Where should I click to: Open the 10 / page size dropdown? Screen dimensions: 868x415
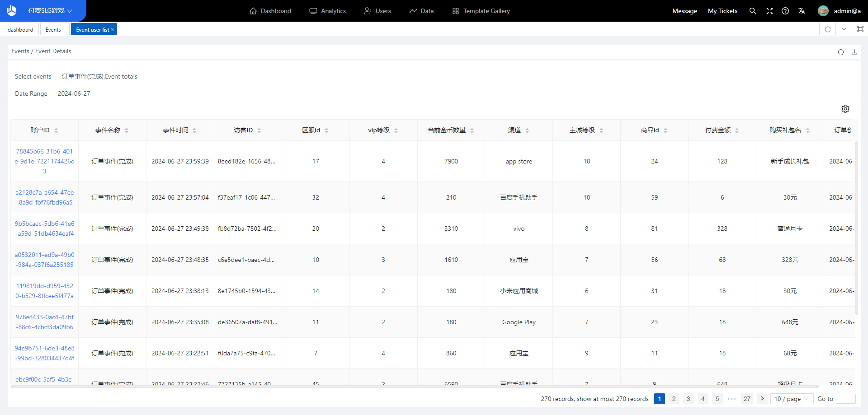coord(791,399)
